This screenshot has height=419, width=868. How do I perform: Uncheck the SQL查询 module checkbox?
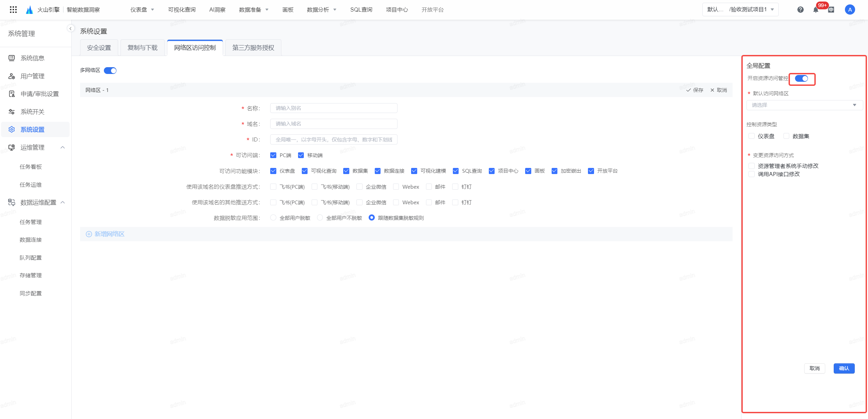456,171
